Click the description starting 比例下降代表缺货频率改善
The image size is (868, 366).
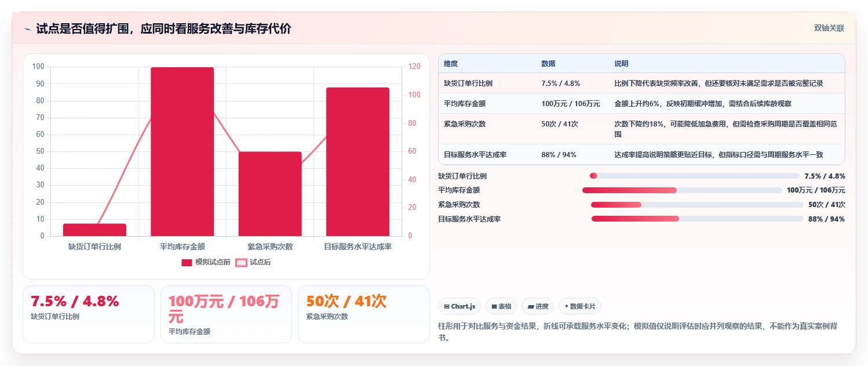[x=719, y=84]
